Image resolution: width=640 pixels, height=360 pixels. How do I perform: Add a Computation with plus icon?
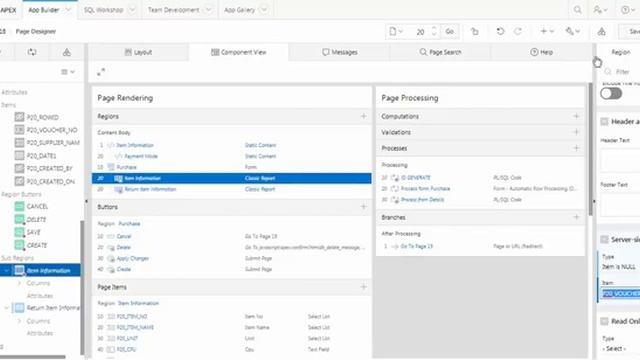576,116
